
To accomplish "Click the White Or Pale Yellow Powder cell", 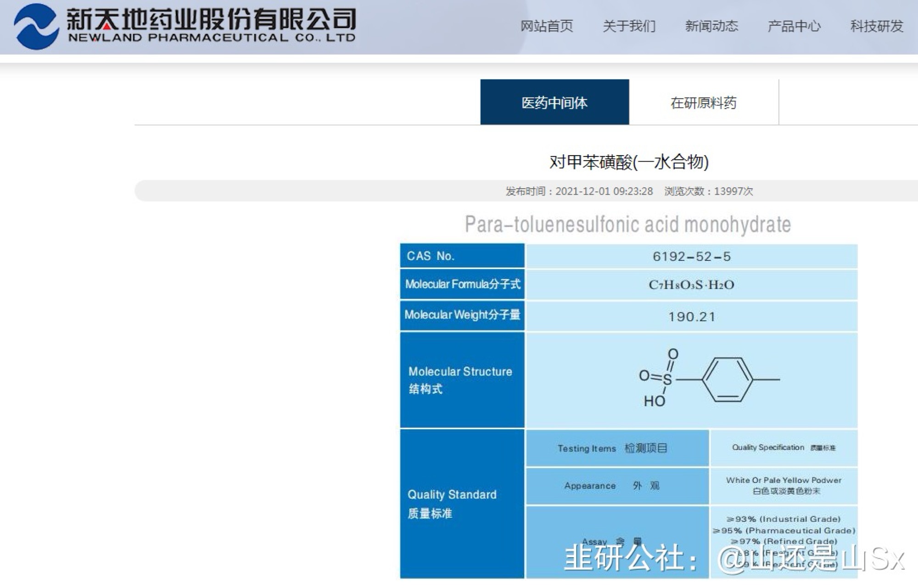I will pos(784,486).
